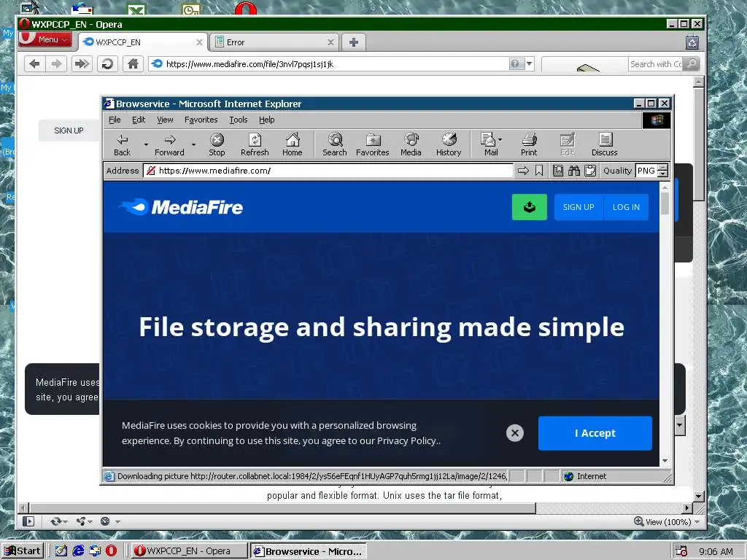This screenshot has width=747, height=560.
Task: Open the History pane in Internet Explorer
Action: 449,144
